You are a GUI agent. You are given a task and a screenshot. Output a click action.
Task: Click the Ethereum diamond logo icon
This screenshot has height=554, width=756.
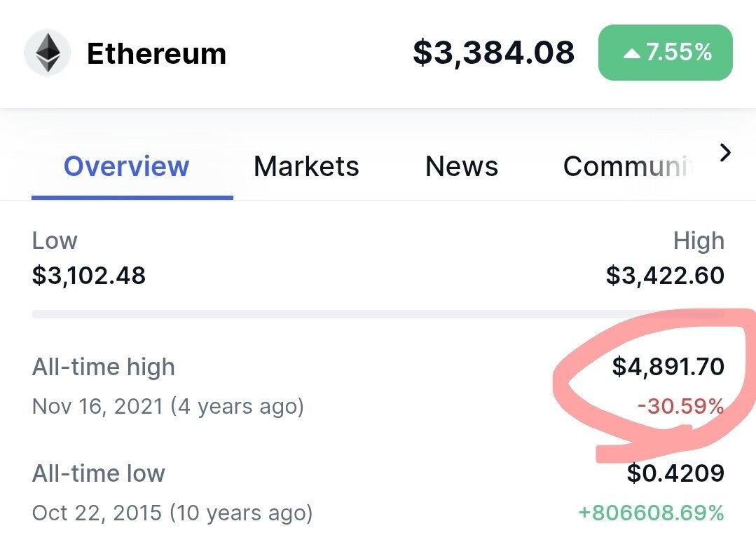click(47, 53)
